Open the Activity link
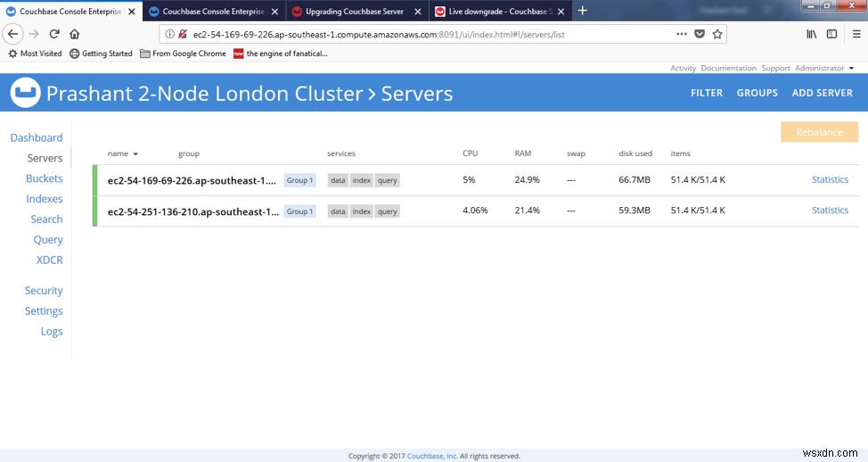 coord(684,68)
